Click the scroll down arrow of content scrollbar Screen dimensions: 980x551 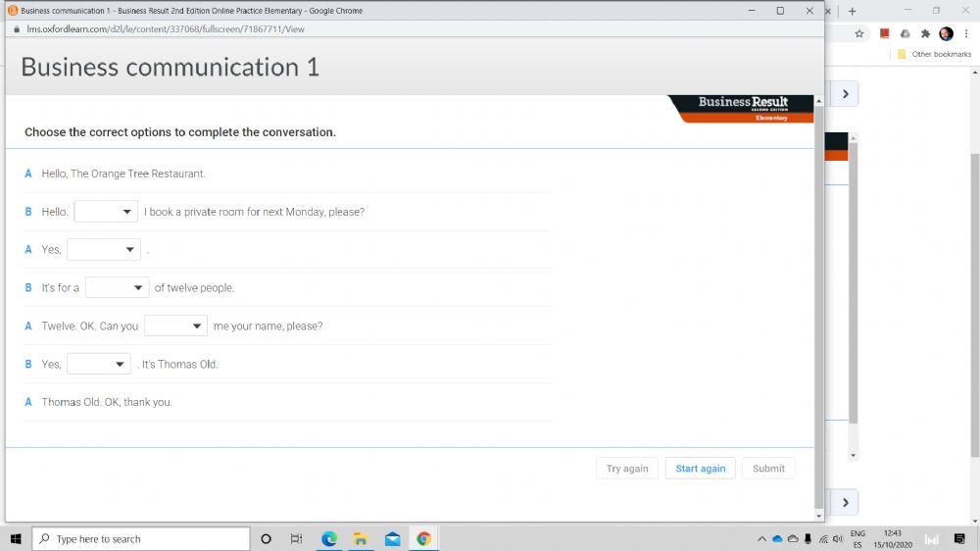tap(818, 516)
